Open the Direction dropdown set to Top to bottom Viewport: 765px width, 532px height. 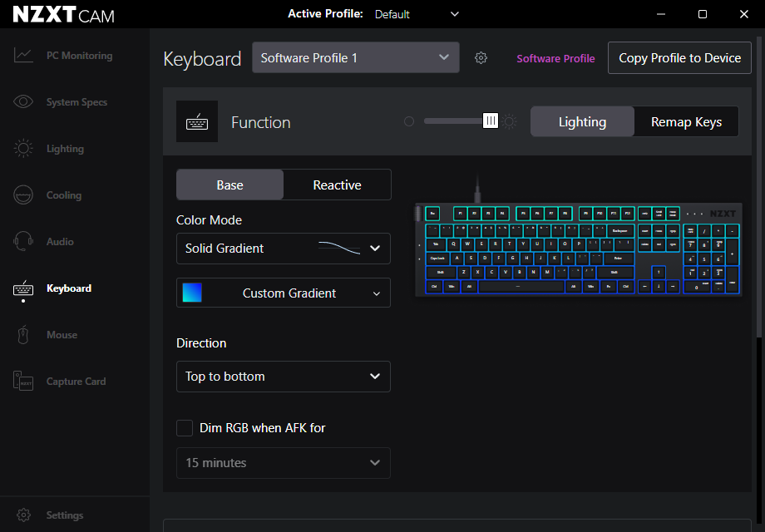coord(283,377)
